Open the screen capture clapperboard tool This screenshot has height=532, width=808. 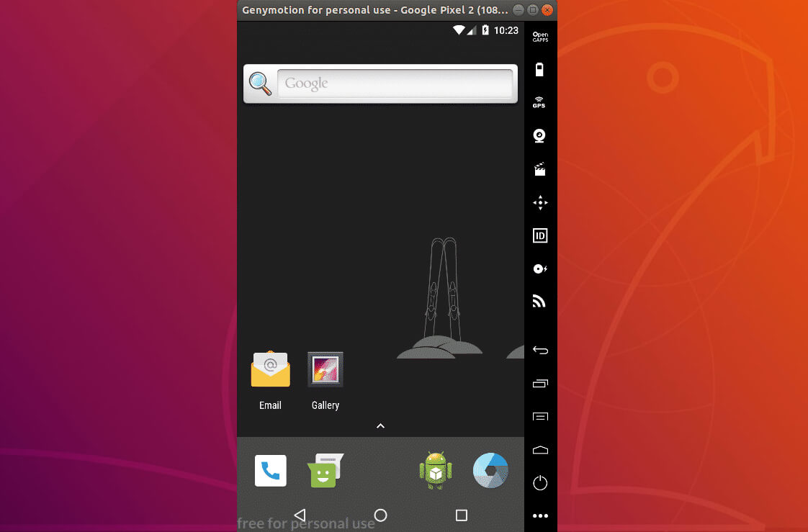click(539, 169)
